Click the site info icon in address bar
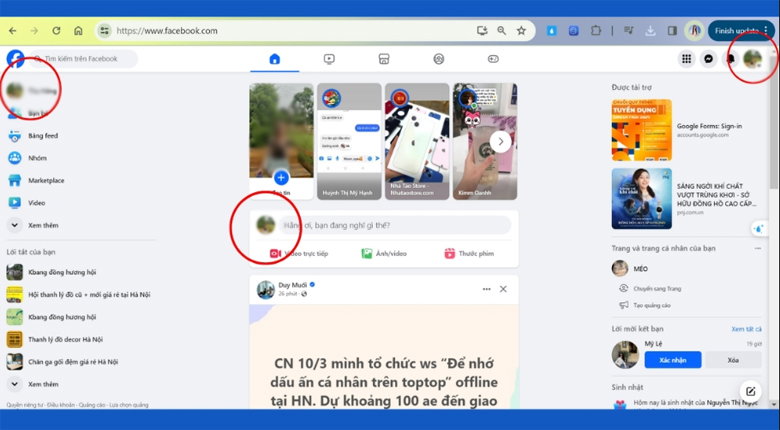 (x=104, y=31)
